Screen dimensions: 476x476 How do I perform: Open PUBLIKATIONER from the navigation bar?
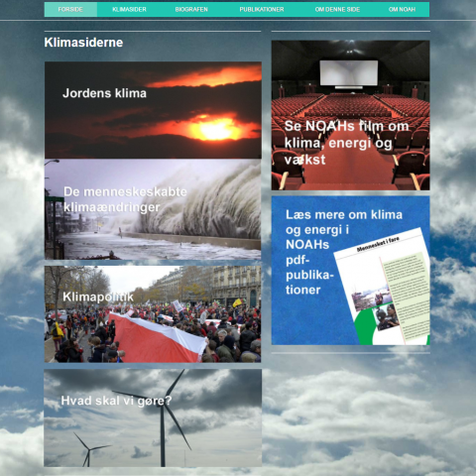point(262,9)
